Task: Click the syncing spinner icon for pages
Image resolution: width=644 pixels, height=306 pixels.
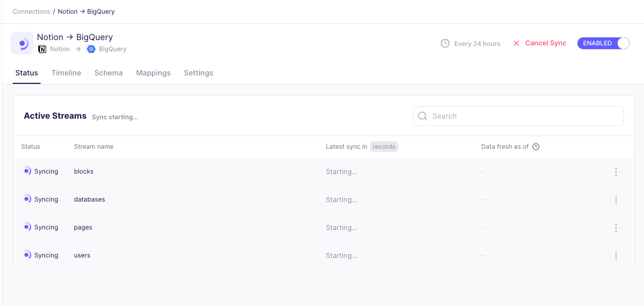Action: coord(27,227)
